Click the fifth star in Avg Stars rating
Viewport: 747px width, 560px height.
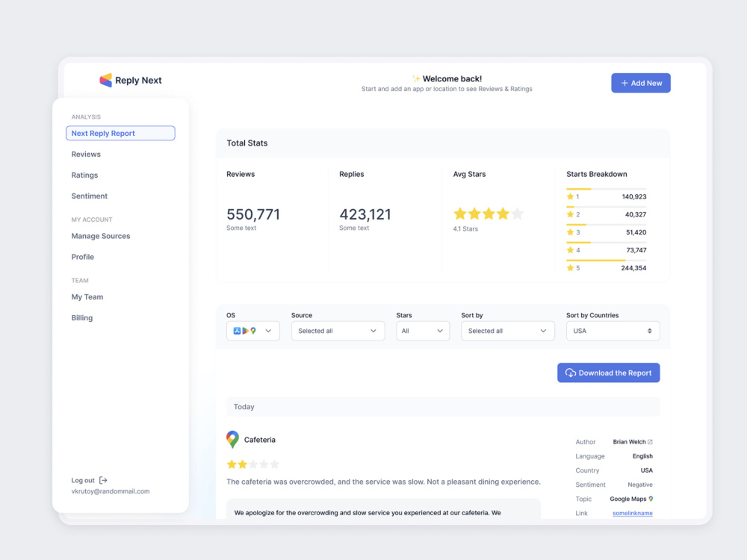(515, 214)
